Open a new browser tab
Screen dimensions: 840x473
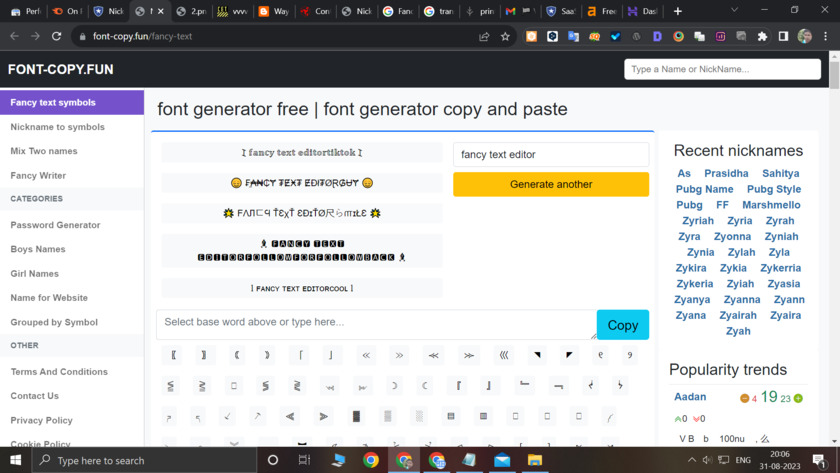[678, 11]
